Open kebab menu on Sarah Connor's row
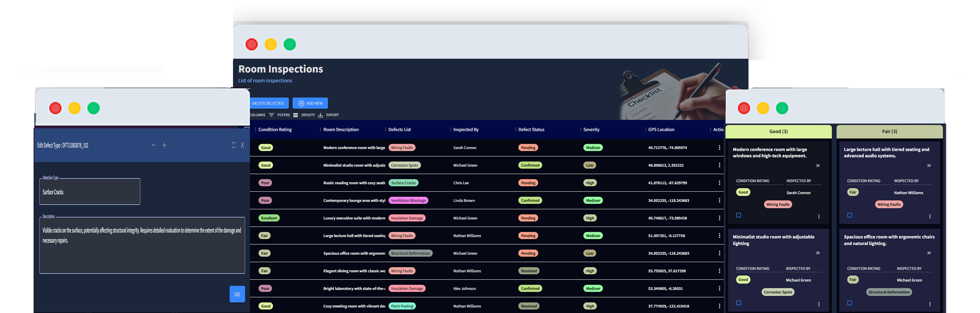The height and width of the screenshot is (313, 980). [719, 147]
